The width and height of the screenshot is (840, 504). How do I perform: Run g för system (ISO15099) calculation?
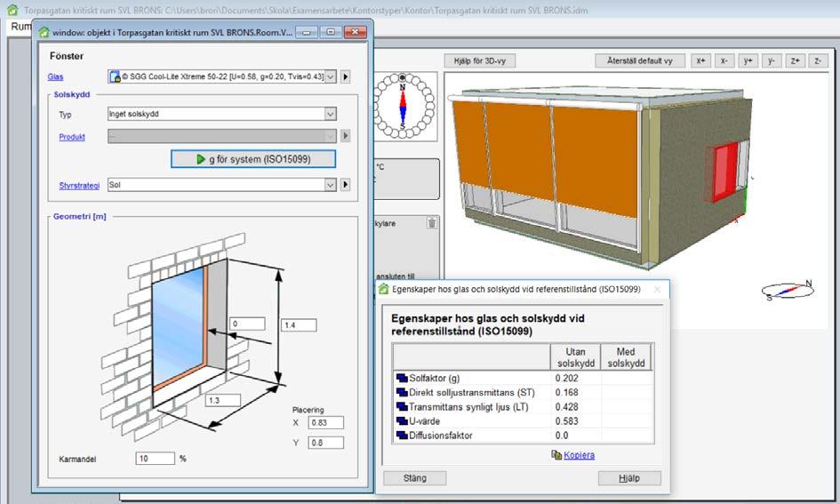(253, 159)
